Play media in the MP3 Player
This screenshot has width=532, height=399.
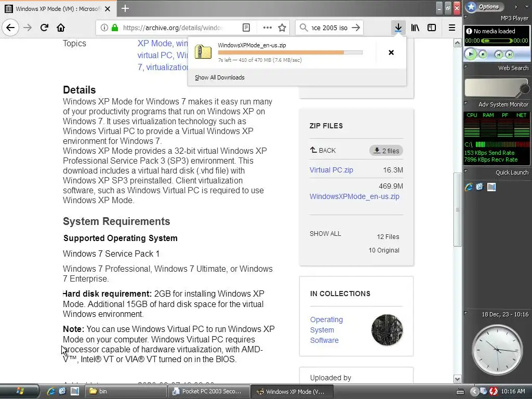coord(471,54)
